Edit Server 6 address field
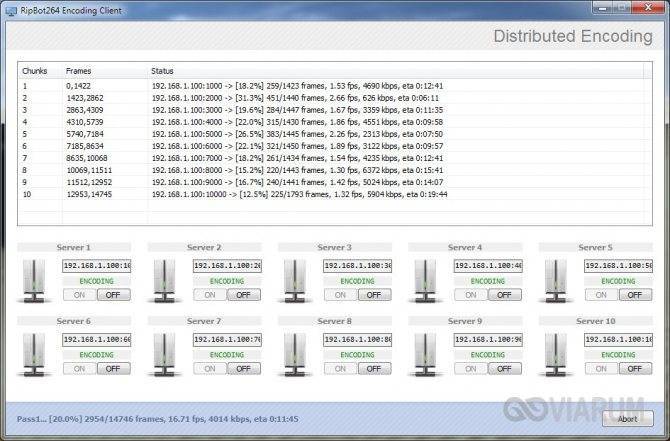The width and height of the screenshot is (670, 441). point(97,340)
